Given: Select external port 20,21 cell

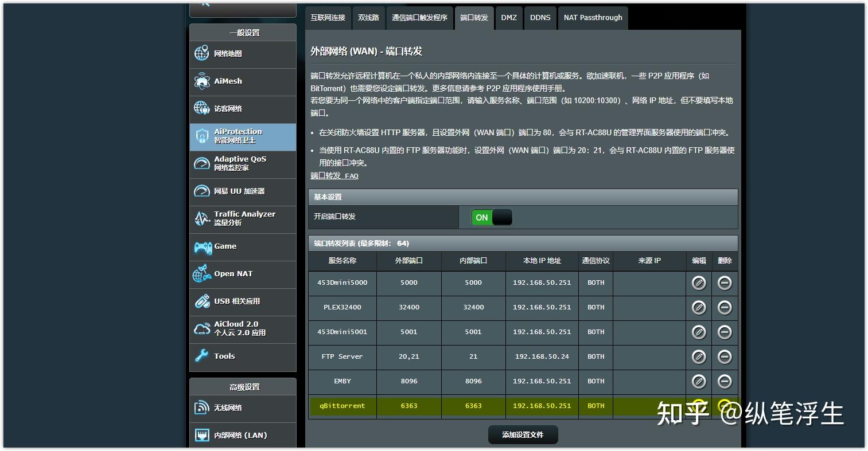Looking at the screenshot, I should click(409, 356).
